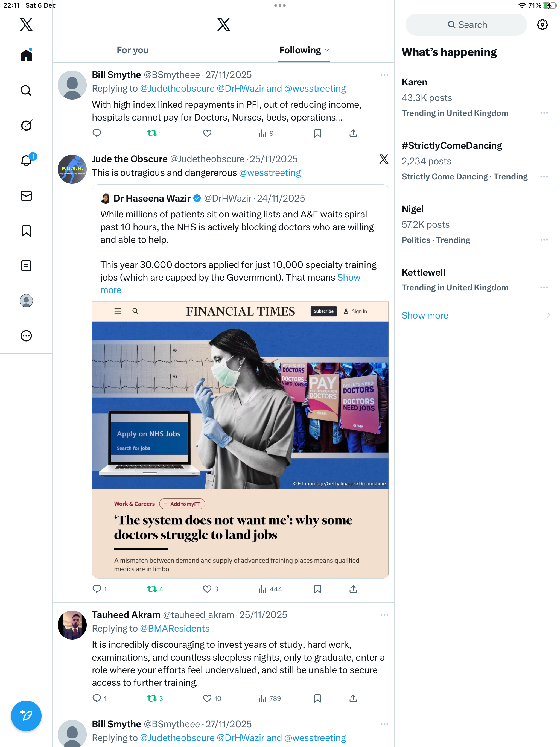Viewport: 560px width, 747px height.
Task: Open the #StrictlyComeDancing trending topic
Action: pos(451,145)
